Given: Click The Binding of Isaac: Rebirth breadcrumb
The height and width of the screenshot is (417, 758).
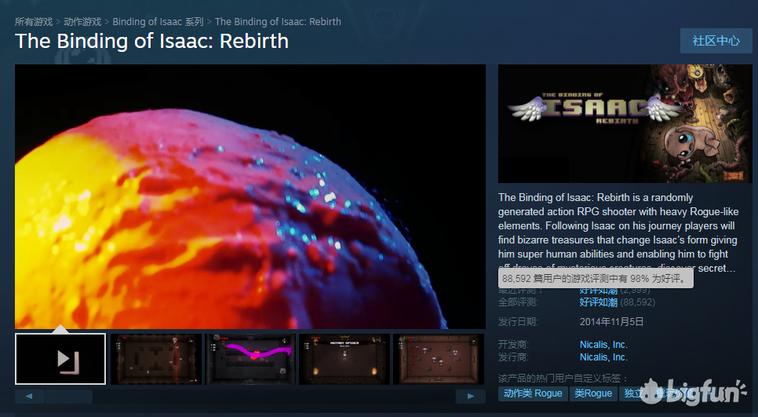Looking at the screenshot, I should click(x=278, y=22).
